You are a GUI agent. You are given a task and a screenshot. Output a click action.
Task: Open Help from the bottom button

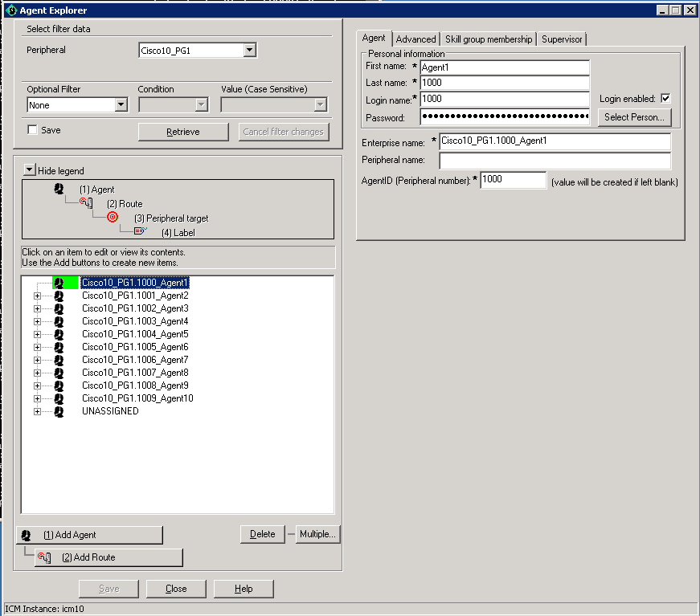pos(244,589)
